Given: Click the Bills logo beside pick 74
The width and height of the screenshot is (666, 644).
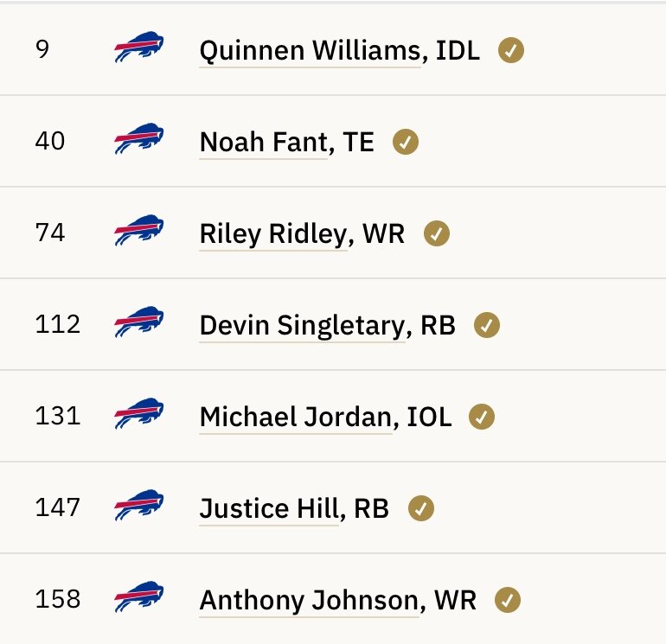Looking at the screenshot, I should (139, 230).
